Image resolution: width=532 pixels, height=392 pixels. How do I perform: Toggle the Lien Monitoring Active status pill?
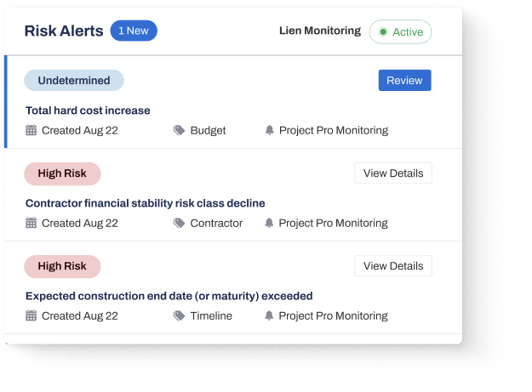tap(400, 31)
